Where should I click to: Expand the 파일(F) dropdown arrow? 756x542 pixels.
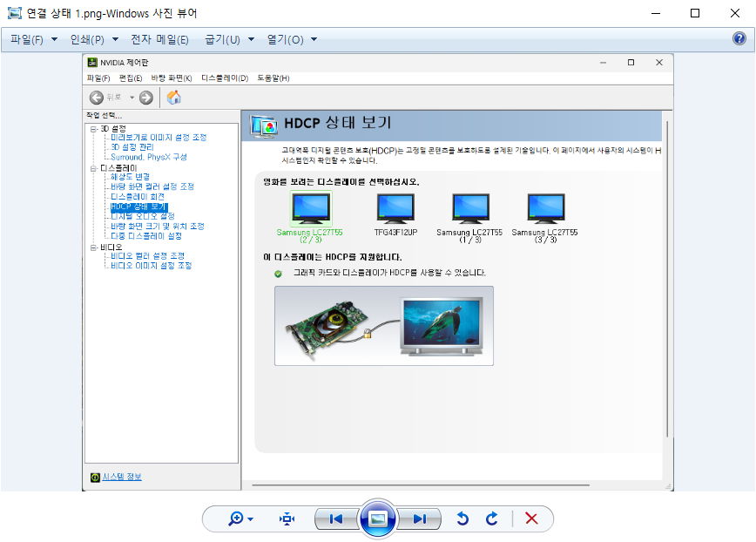pos(54,39)
